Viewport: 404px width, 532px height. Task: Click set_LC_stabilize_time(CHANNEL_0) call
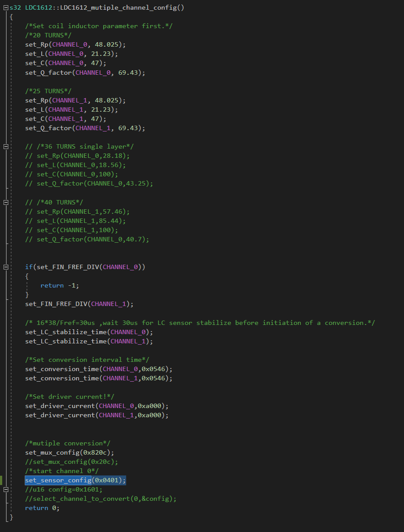pyautogui.click(x=89, y=332)
